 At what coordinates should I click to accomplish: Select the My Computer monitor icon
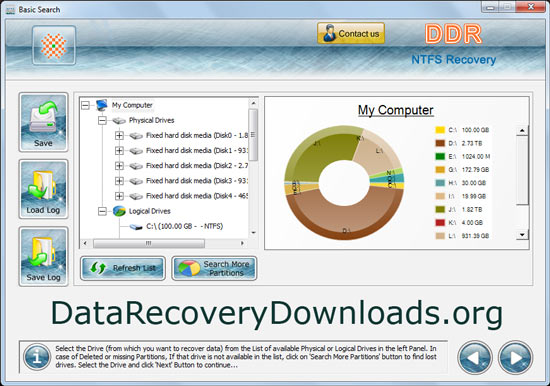coord(102,105)
